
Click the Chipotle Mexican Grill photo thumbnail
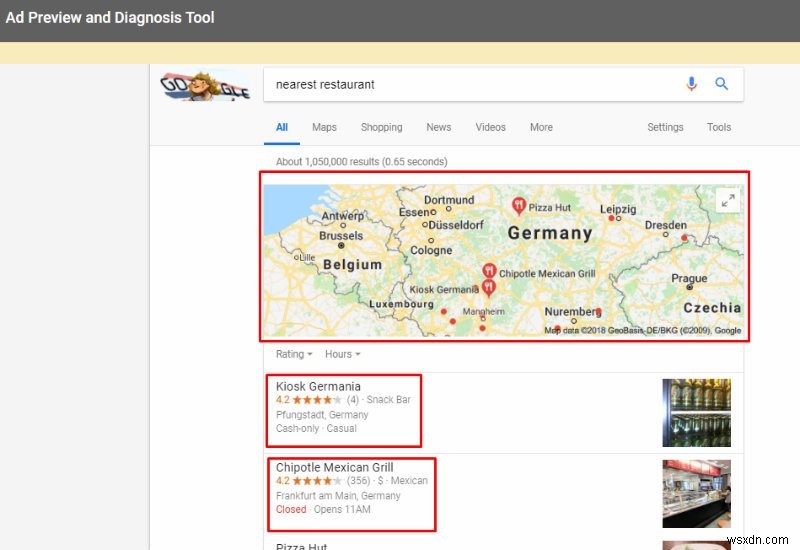[x=696, y=494]
